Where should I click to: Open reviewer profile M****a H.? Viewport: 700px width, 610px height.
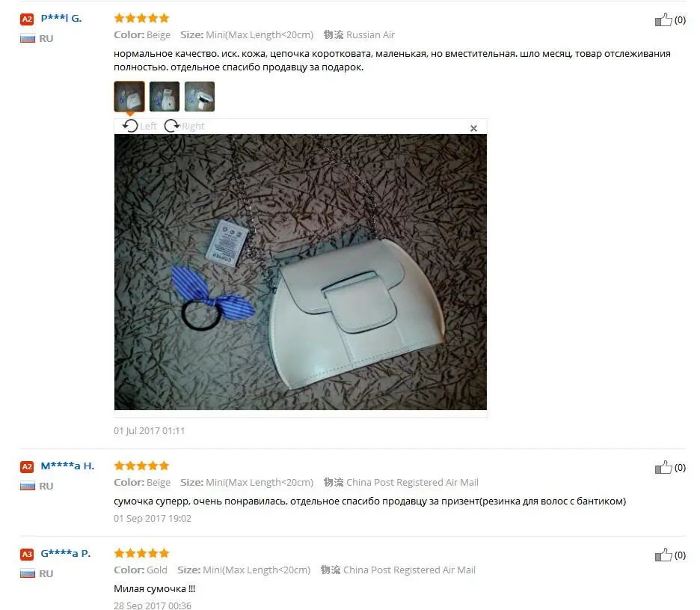67,466
